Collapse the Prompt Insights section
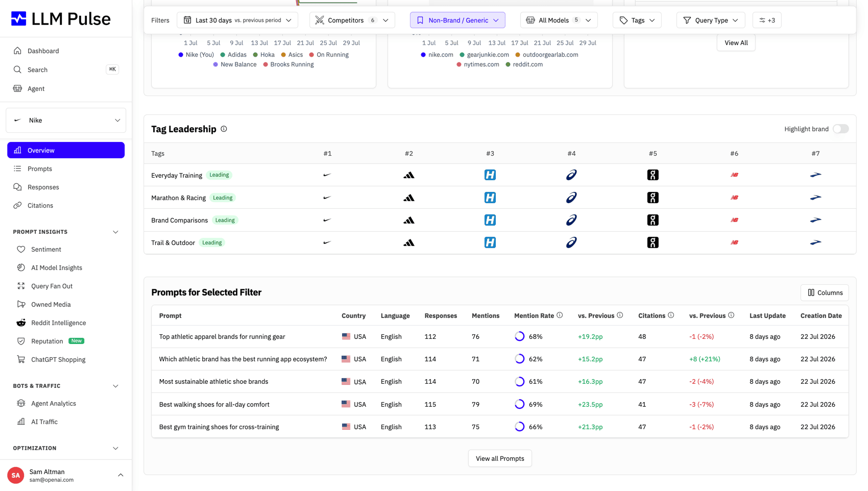Screen dimensions: 868x491 tap(115, 232)
